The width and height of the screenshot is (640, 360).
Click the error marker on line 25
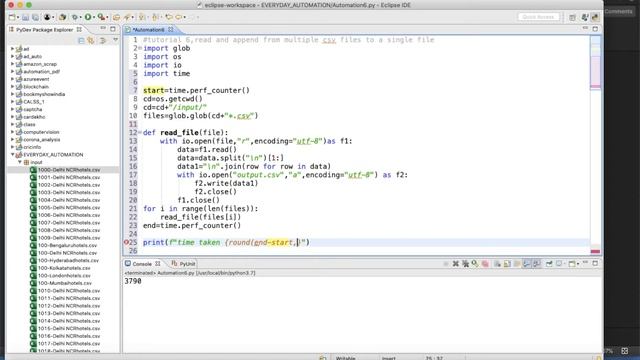(x=126, y=242)
